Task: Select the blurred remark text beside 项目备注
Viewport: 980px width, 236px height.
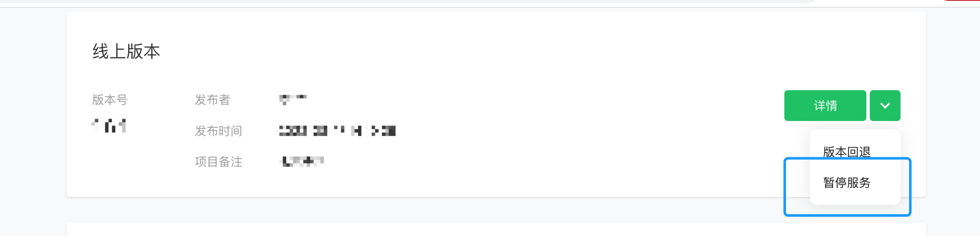Action: click(x=302, y=161)
